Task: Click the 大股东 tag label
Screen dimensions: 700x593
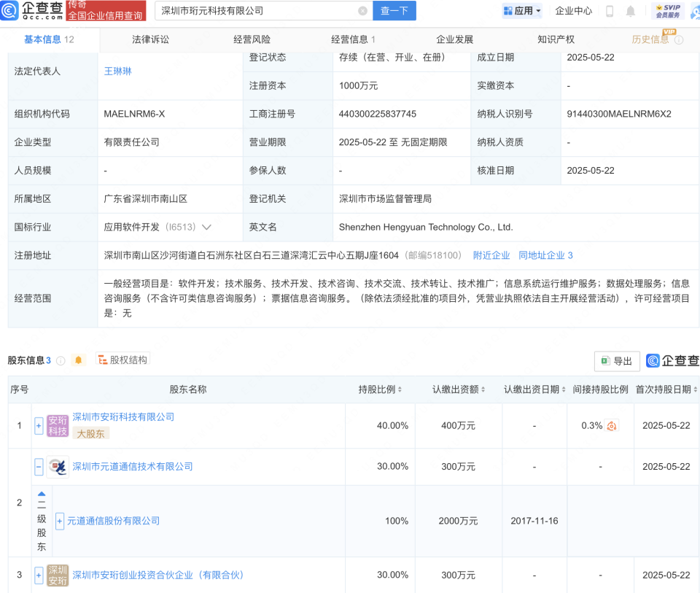Action: (x=90, y=433)
